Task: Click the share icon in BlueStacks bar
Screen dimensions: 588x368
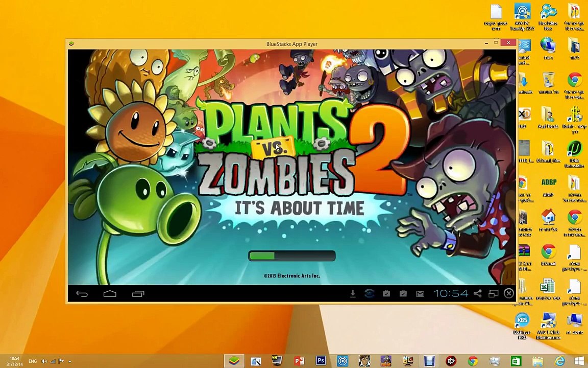Action: 477,293
